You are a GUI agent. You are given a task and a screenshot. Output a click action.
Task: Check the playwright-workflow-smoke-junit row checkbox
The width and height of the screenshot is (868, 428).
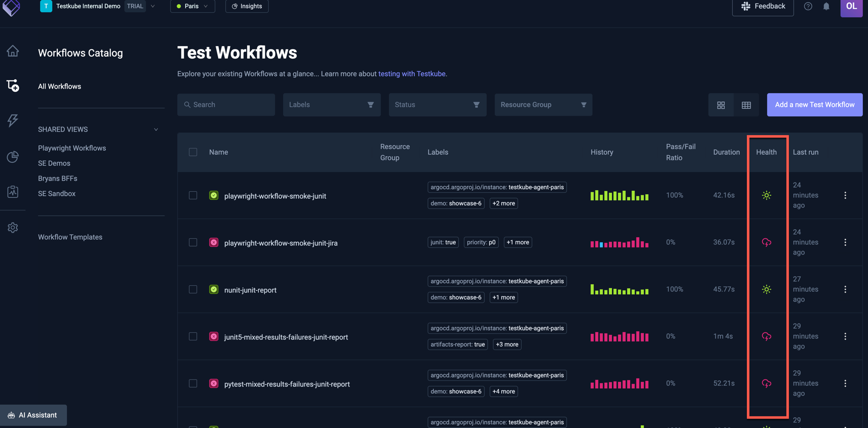(193, 195)
